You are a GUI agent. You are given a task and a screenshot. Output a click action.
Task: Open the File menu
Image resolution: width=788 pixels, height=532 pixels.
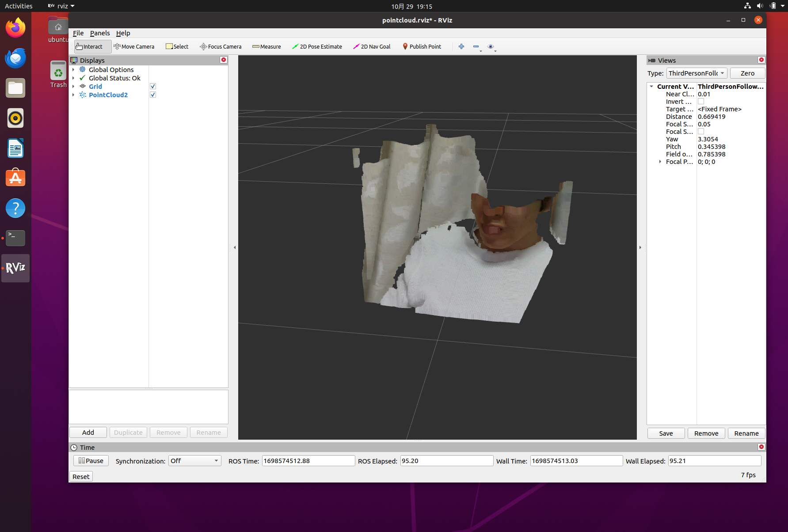pos(78,33)
